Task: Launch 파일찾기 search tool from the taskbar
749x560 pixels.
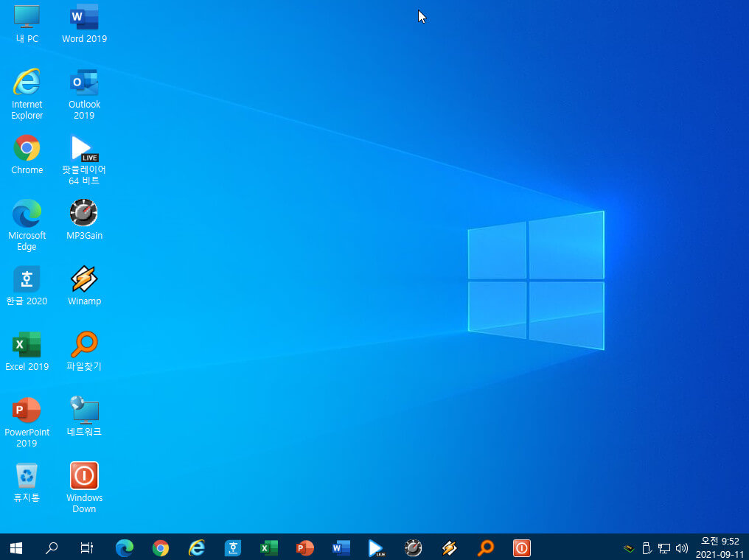Action: coord(485,547)
